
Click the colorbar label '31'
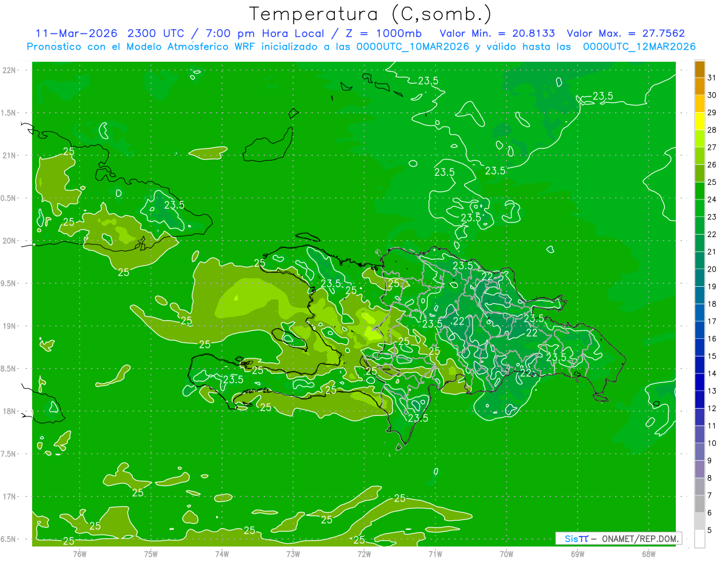pyautogui.click(x=712, y=78)
